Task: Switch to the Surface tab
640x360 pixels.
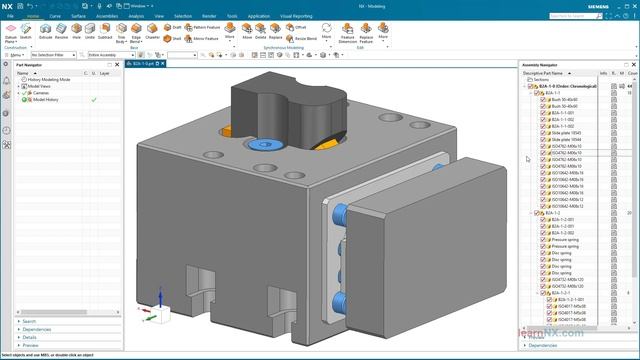Action: coord(78,16)
